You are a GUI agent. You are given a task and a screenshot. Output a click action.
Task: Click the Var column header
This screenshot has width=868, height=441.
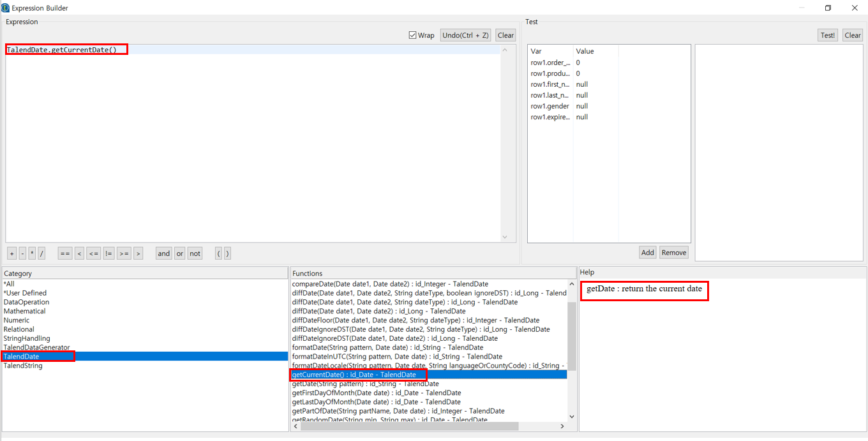coord(550,51)
